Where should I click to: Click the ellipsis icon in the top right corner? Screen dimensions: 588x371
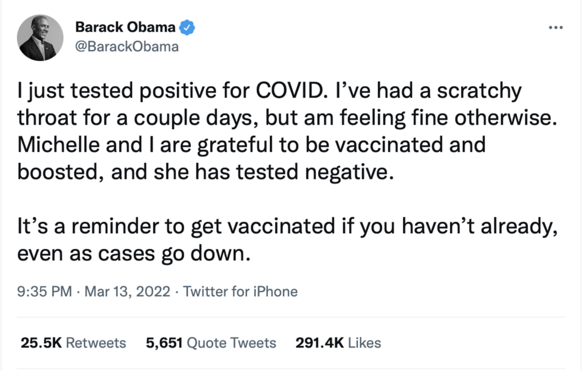(x=556, y=27)
